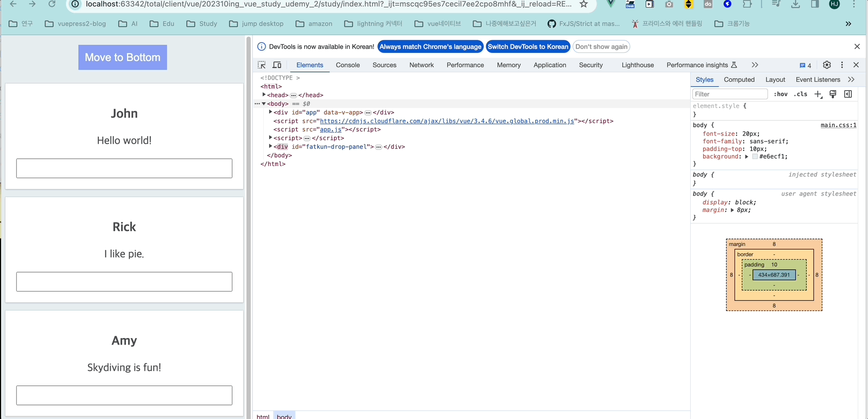
Task: Open the main.css:1 source link
Action: tap(838, 125)
